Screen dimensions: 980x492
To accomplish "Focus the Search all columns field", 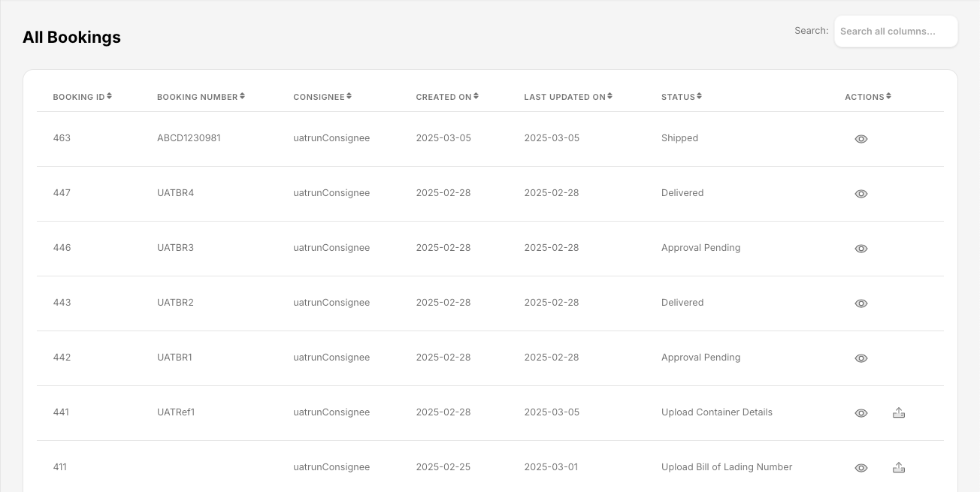I will pyautogui.click(x=895, y=32).
